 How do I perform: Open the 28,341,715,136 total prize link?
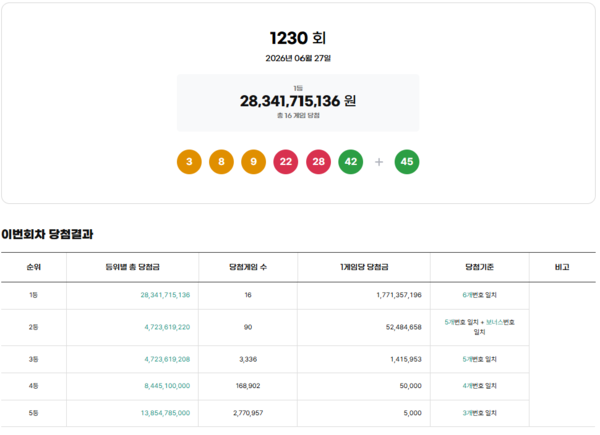(165, 295)
